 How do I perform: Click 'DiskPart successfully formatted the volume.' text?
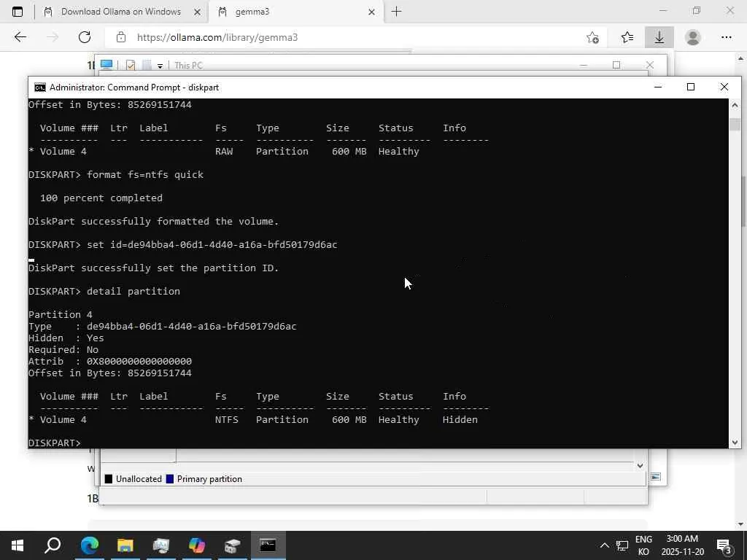click(x=153, y=222)
